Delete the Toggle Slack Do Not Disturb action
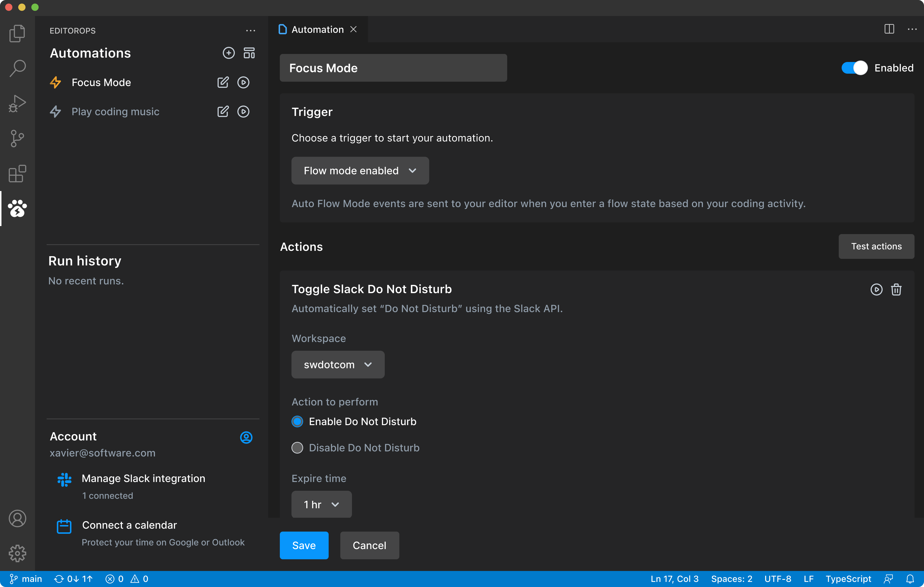Viewport: 924px width, 587px height. pyautogui.click(x=896, y=289)
